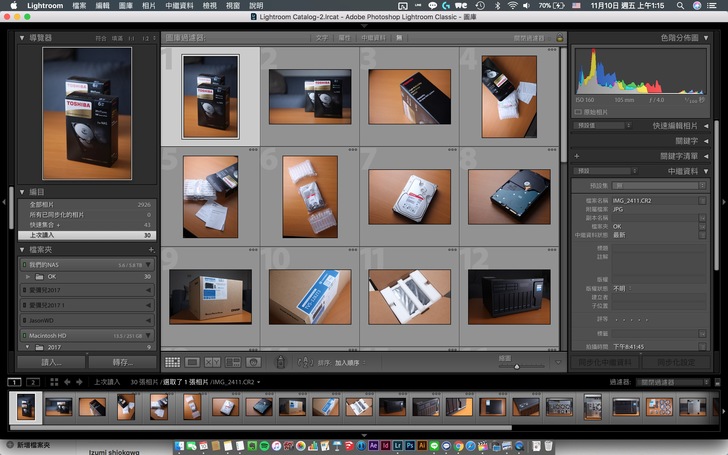Viewport: 728px width, 455px height.
Task: Open Lightroom icon in the Dock
Action: (x=398, y=444)
